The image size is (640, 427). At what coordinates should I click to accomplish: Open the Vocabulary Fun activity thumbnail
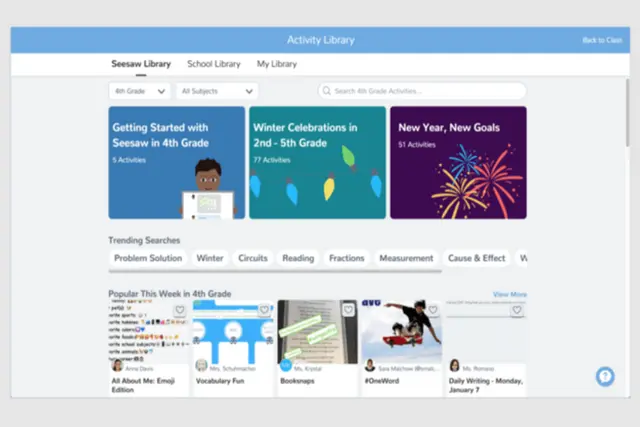233,331
